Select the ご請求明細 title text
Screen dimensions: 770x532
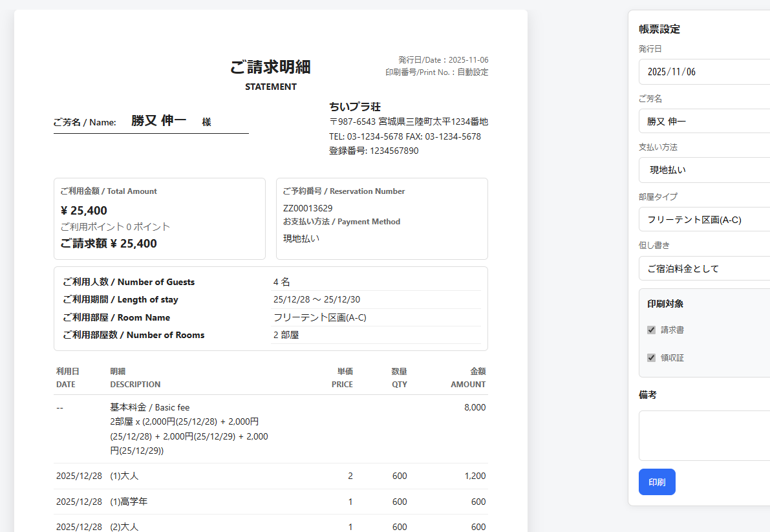pos(271,67)
